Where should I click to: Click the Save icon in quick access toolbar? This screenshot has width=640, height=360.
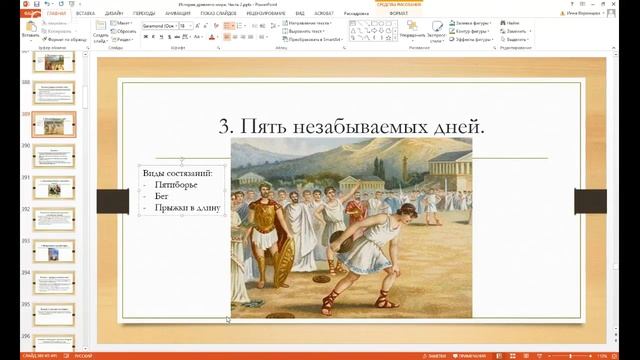[x=36, y=4]
